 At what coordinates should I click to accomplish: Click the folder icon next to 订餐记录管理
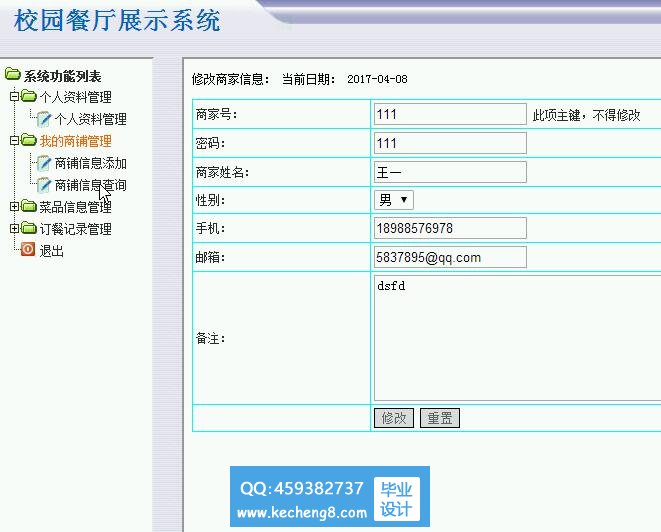(29, 228)
